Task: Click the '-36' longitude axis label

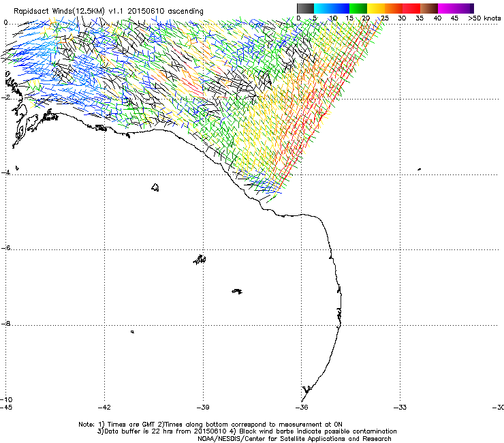Action: tap(302, 407)
